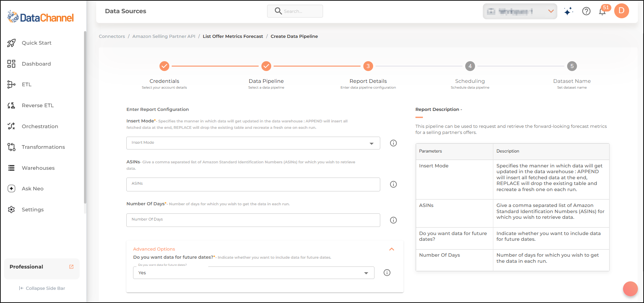This screenshot has height=303, width=644.
Task: Click the Dataset Name step label
Action: tap(572, 81)
